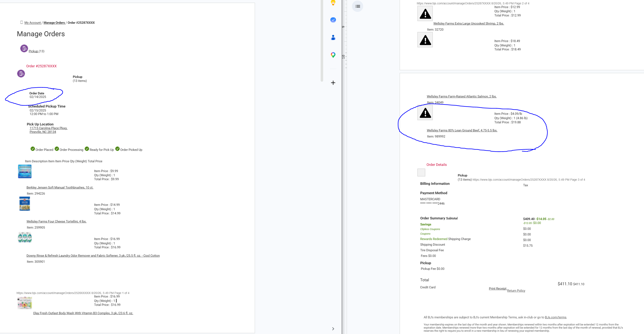Follow the Pickup link next to (13)
Viewport: 644px width, 334px height.
pyautogui.click(x=33, y=51)
